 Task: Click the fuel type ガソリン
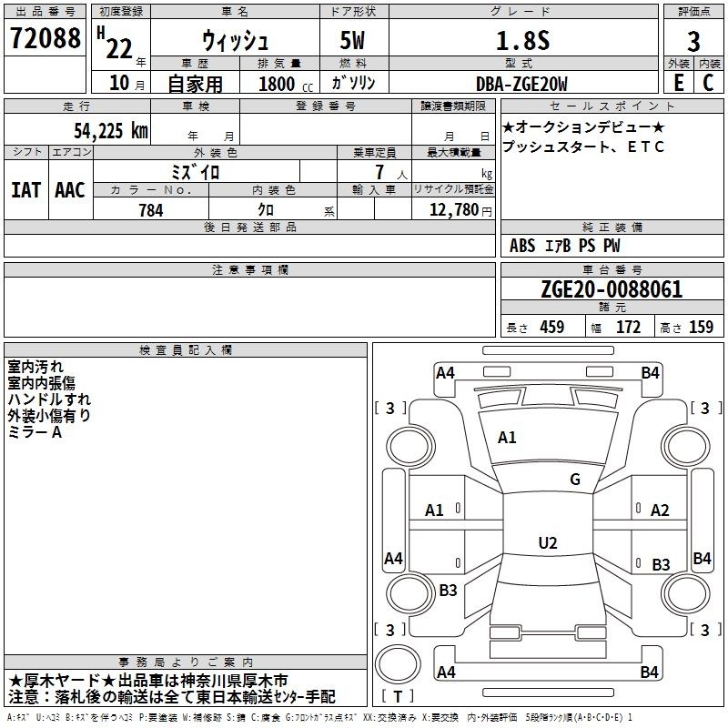click(353, 83)
